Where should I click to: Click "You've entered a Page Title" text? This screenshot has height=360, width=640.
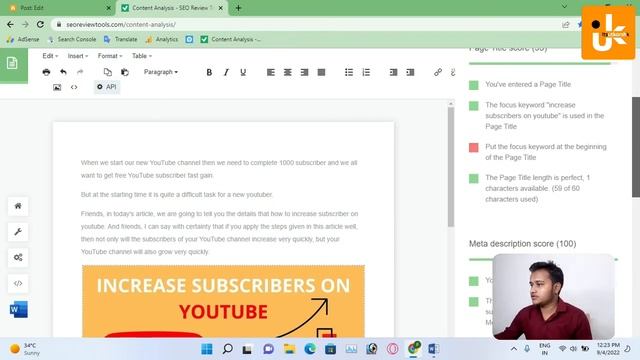pyautogui.click(x=528, y=84)
